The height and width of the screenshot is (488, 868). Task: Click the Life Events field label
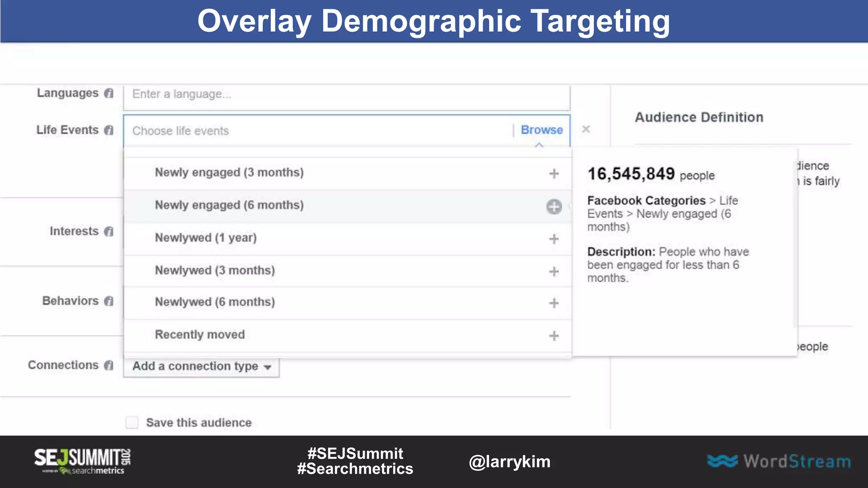[67, 130]
